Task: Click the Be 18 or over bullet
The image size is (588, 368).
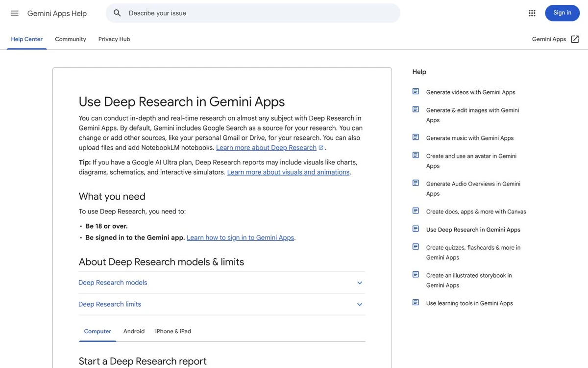Action: (x=106, y=226)
